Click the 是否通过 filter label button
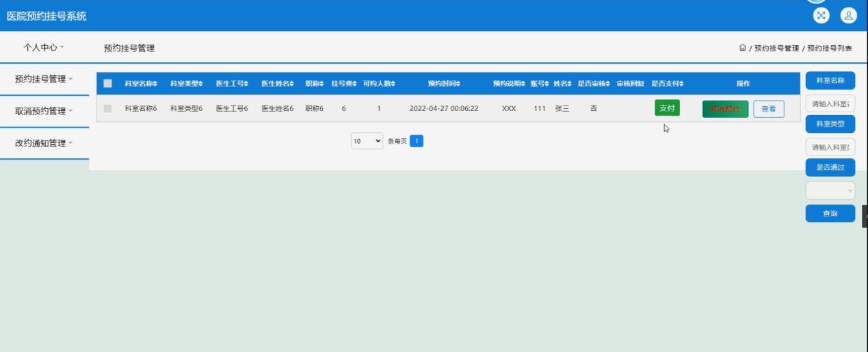Screen dimensions: 868x352 830,167
